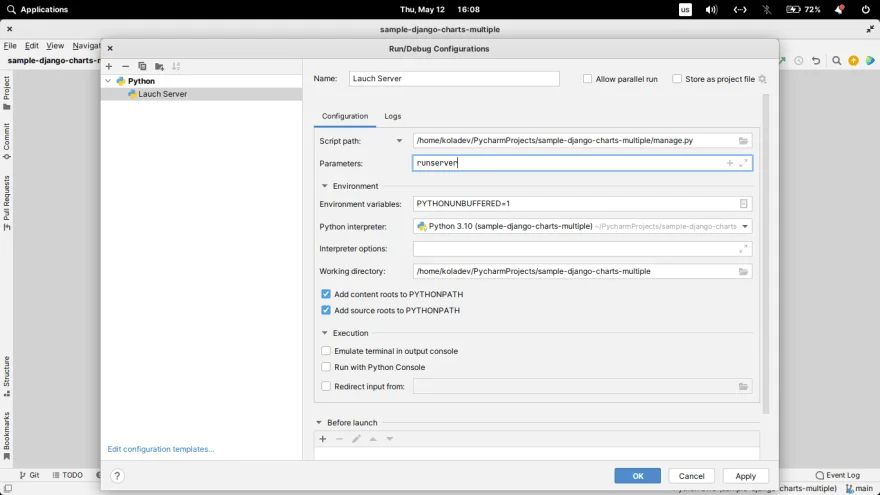This screenshot has width=880, height=495.
Task: Click the dialog's vertical scrollbar
Action: (x=766, y=254)
